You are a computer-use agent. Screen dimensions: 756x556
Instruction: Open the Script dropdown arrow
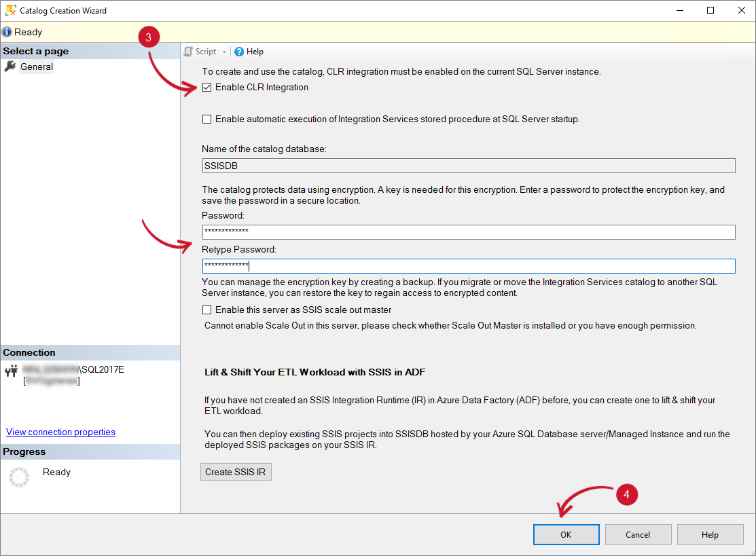coord(225,52)
